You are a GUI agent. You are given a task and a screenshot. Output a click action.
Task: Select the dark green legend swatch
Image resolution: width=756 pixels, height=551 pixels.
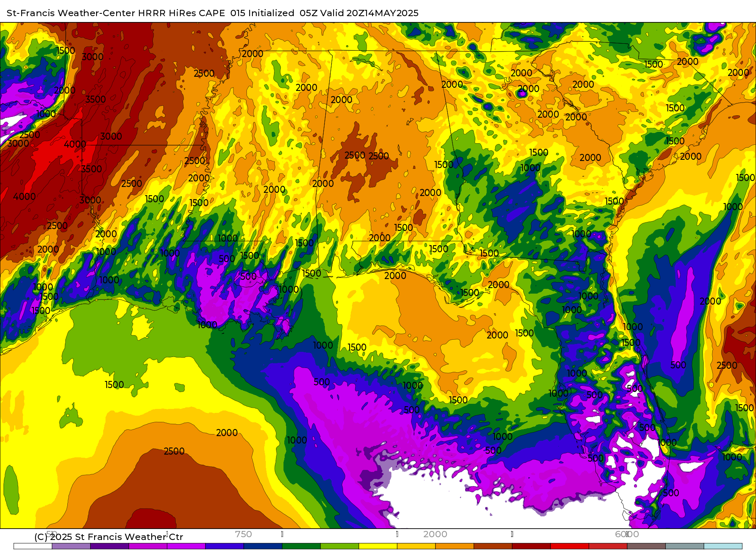tap(301, 546)
